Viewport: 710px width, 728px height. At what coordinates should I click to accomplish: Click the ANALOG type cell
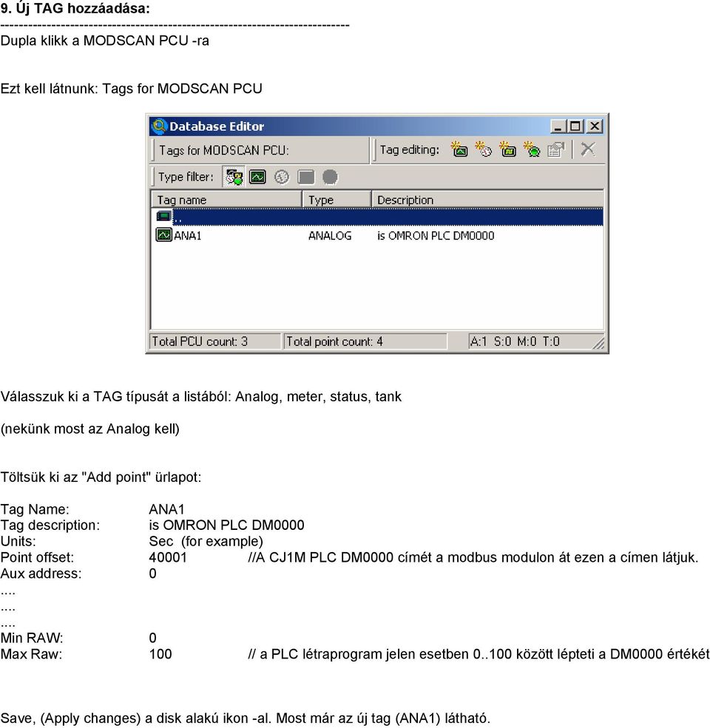(x=329, y=236)
